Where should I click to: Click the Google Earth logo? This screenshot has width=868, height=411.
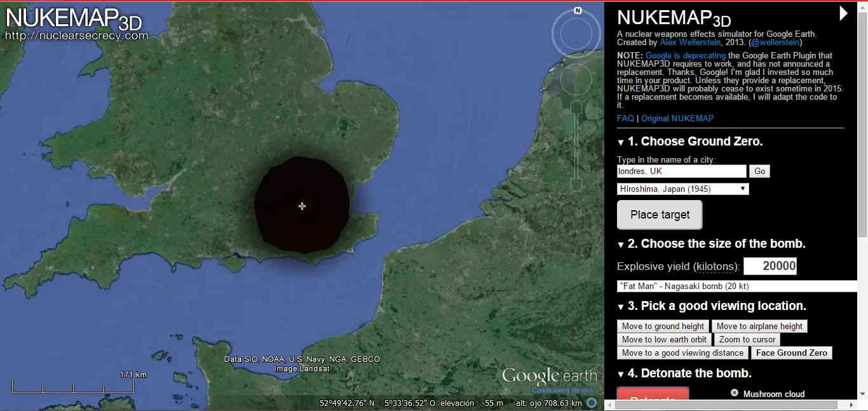tap(549, 375)
